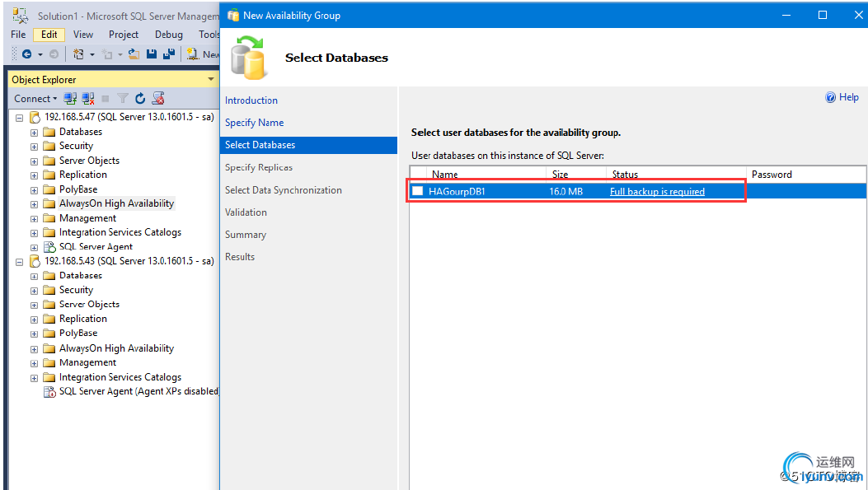
Task: Click the Connect Object Explorer icon
Action: tap(71, 99)
